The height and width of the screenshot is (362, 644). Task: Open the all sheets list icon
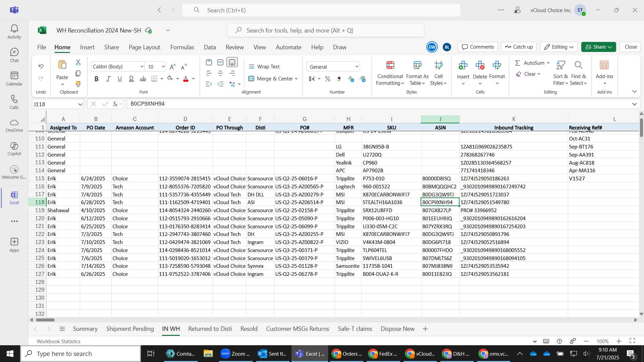(x=62, y=329)
